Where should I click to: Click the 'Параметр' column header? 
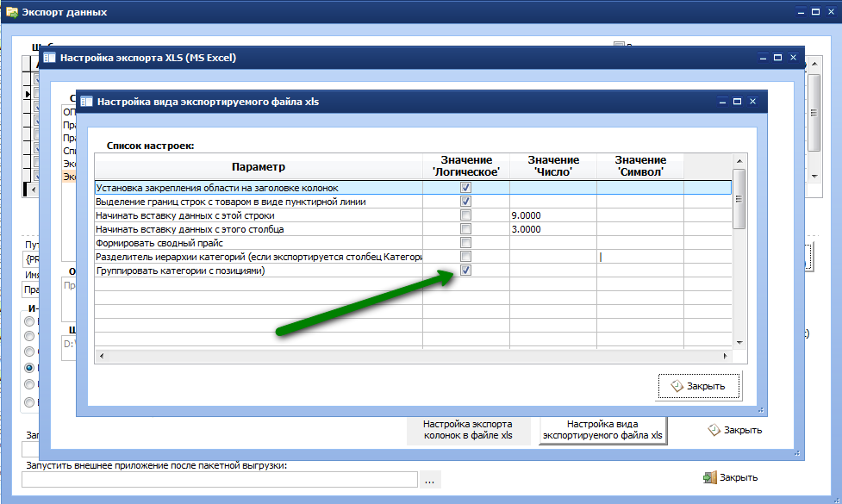pos(259,167)
